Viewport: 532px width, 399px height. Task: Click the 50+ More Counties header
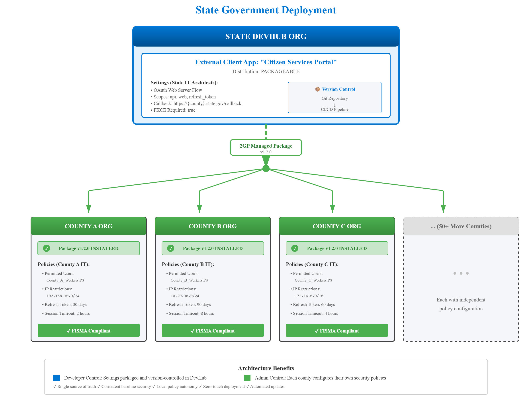click(x=461, y=226)
